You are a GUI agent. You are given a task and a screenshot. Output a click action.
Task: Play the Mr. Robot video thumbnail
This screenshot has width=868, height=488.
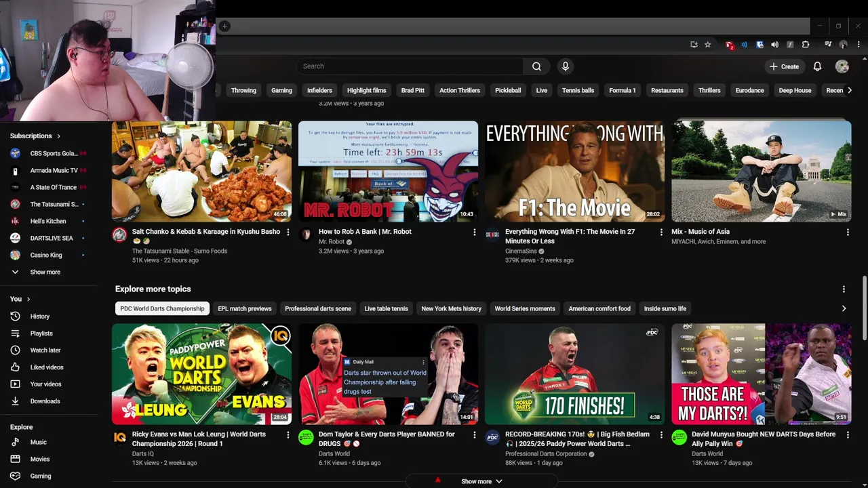389,171
